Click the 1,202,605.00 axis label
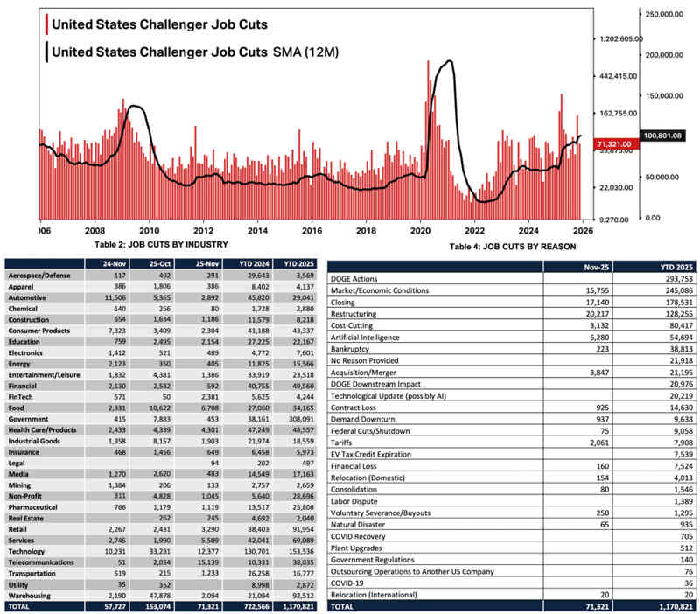The image size is (700, 614). pos(619,38)
